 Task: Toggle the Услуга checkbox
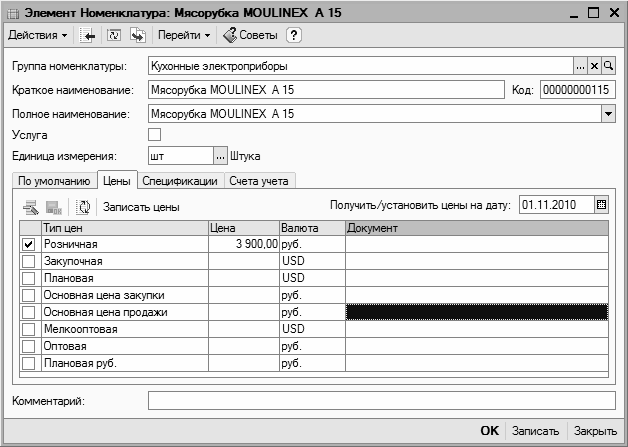pyautogui.click(x=154, y=134)
